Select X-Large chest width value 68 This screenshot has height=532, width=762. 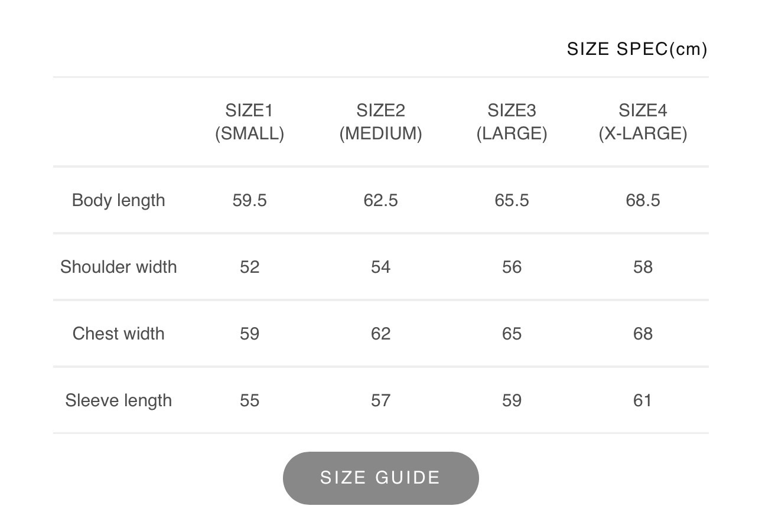click(643, 334)
